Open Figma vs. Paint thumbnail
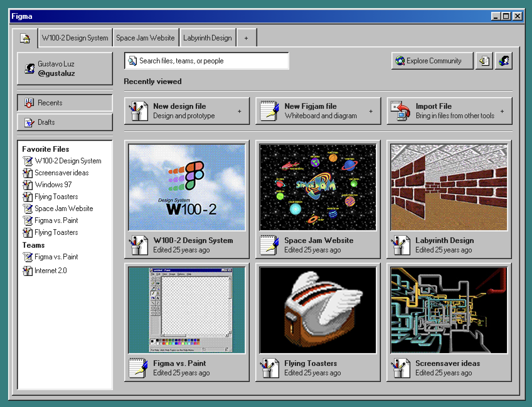This screenshot has width=532, height=407. tap(187, 310)
